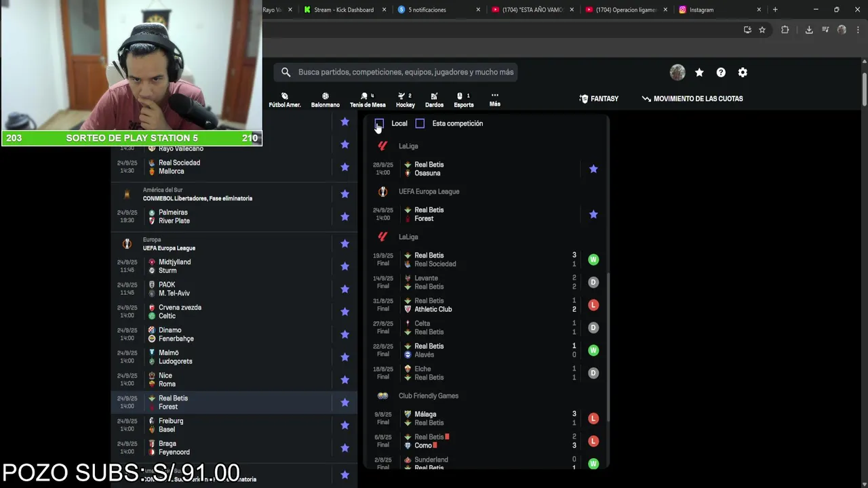The image size is (868, 488).
Task: Toggle star for Braga vs Feyenoord
Action: [x=344, y=448]
